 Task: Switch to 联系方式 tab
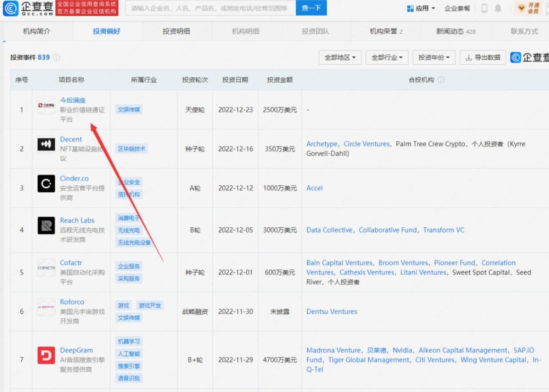[524, 31]
